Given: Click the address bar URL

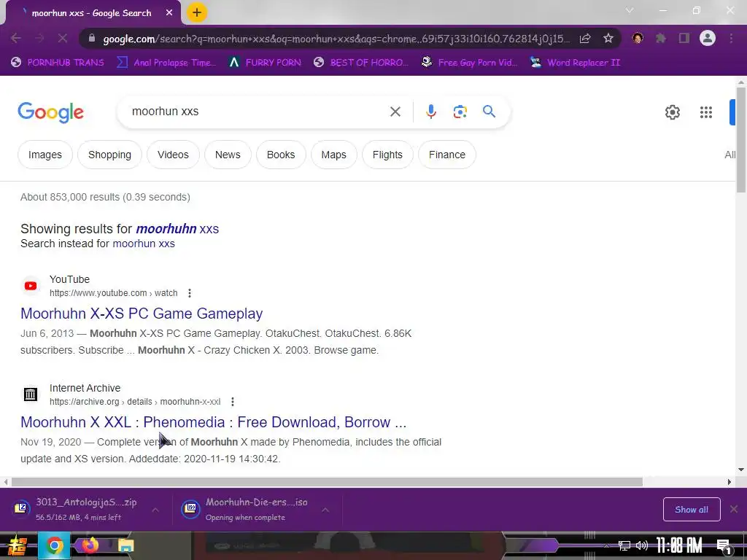Looking at the screenshot, I should coord(336,39).
